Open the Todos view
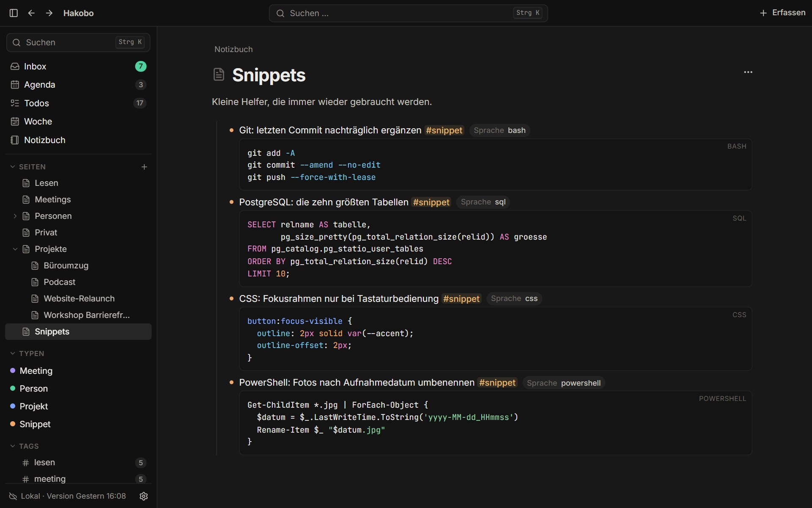The image size is (812, 508). (x=78, y=103)
